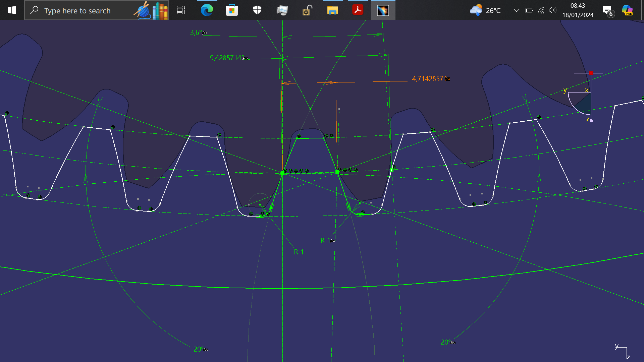Image resolution: width=644 pixels, height=362 pixels.
Task: Expand the hidden icons chevron in the tray
Action: [x=516, y=10]
